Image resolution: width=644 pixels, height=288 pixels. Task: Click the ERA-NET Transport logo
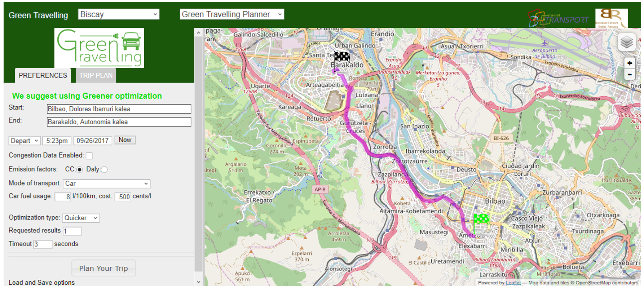point(558,18)
